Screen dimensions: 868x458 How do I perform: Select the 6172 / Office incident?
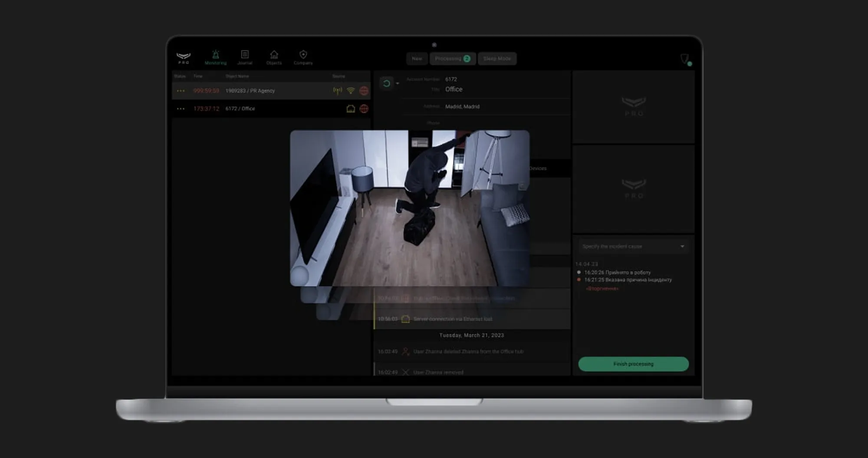coord(271,109)
